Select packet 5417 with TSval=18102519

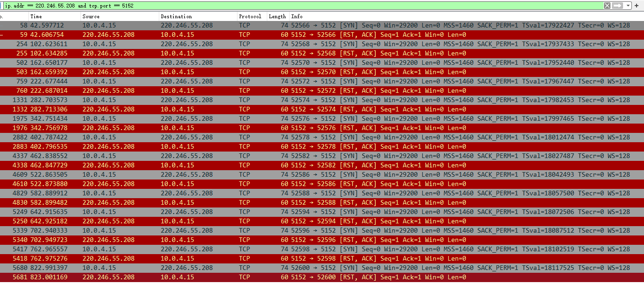pos(322,249)
